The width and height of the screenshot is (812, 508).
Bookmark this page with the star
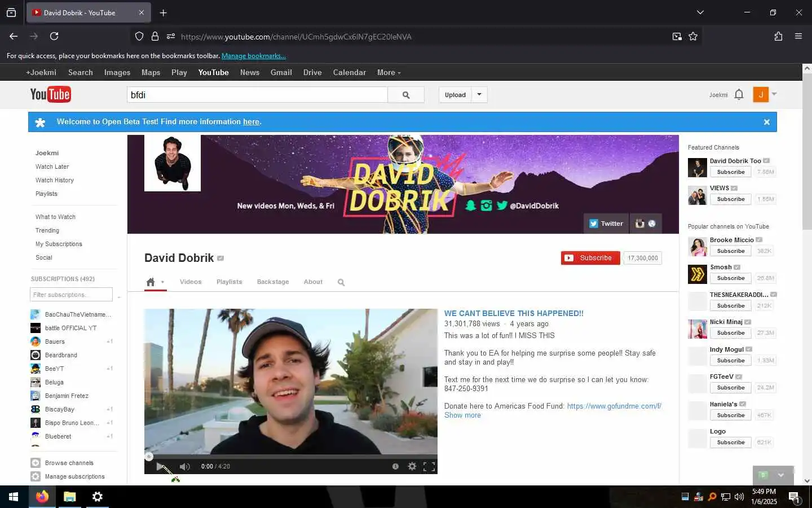point(693,36)
